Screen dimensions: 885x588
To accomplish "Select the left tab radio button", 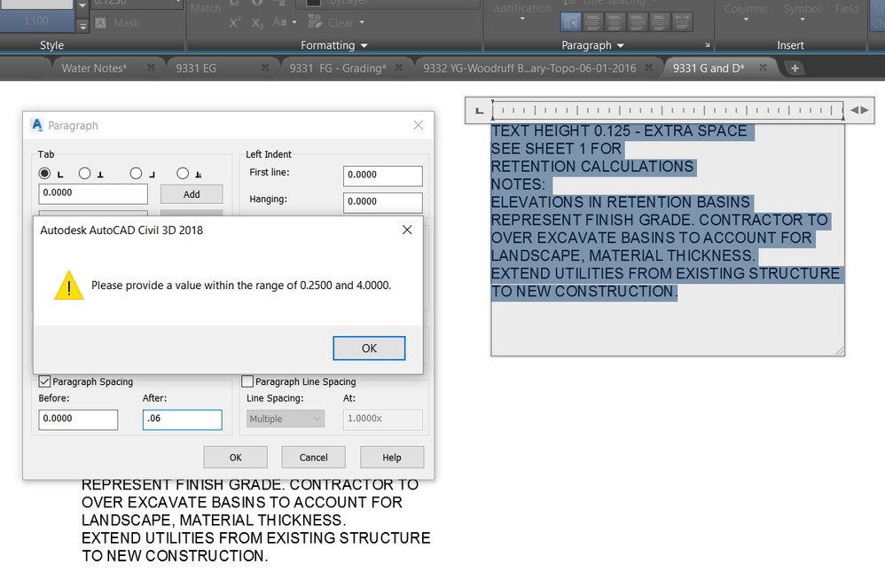I will (44, 173).
